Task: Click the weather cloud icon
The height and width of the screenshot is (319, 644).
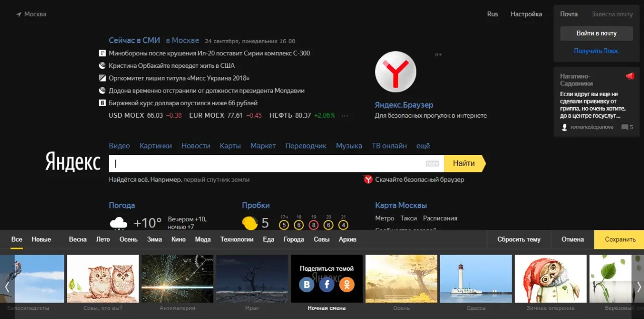Action: click(x=119, y=223)
